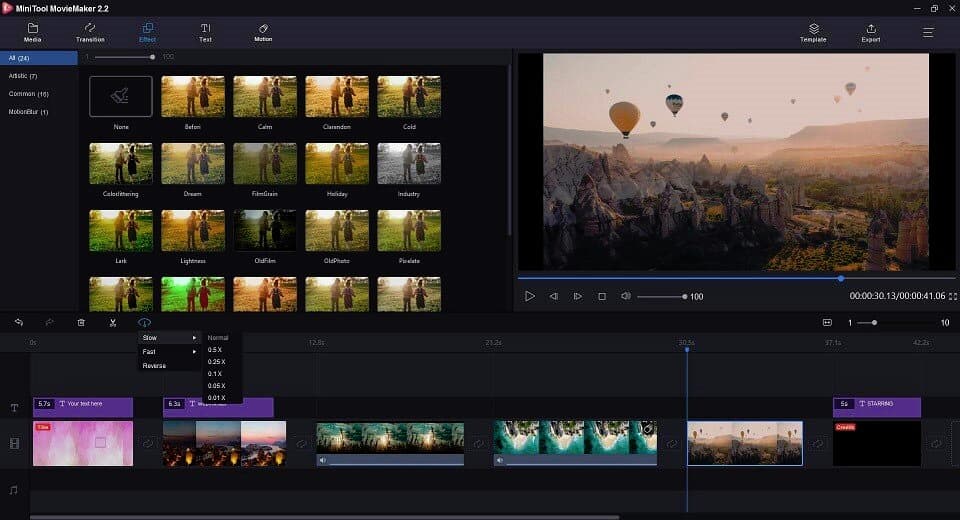Viewport: 960px width, 520px height.
Task: Select the OldFilm effect thumbnail
Action: click(265, 230)
